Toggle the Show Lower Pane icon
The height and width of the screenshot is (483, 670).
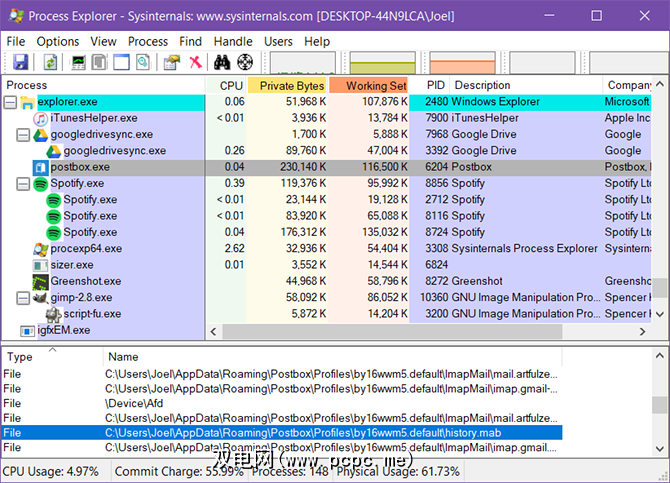tap(121, 62)
